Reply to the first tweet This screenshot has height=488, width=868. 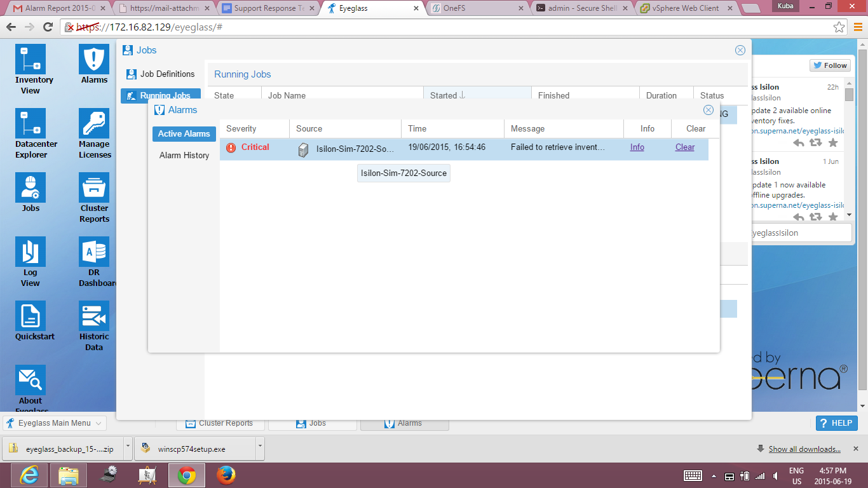[799, 143]
